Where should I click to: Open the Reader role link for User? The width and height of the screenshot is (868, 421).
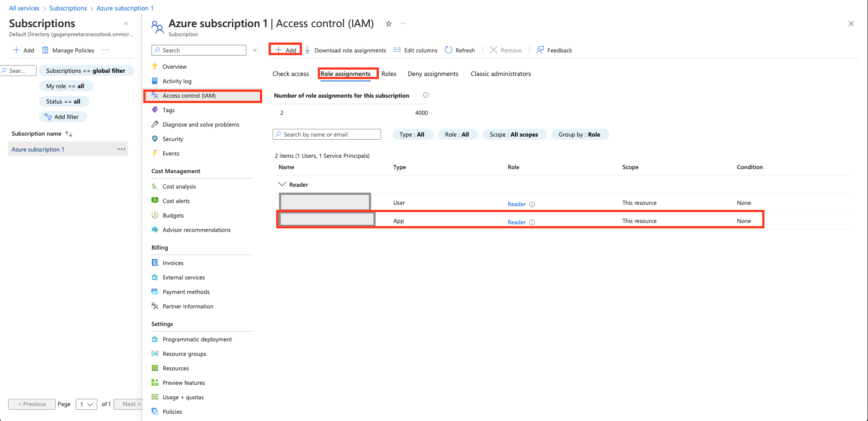[516, 204]
